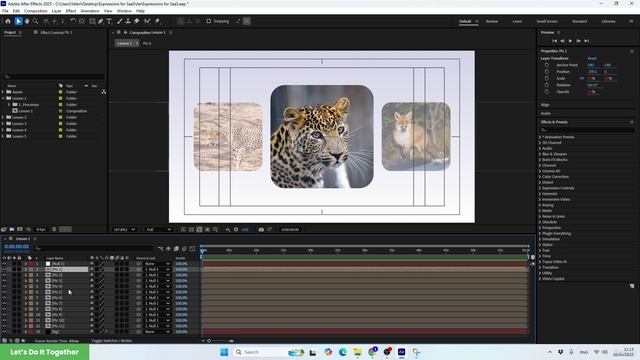Open the Effects & Presets panel menu icon

point(632,122)
